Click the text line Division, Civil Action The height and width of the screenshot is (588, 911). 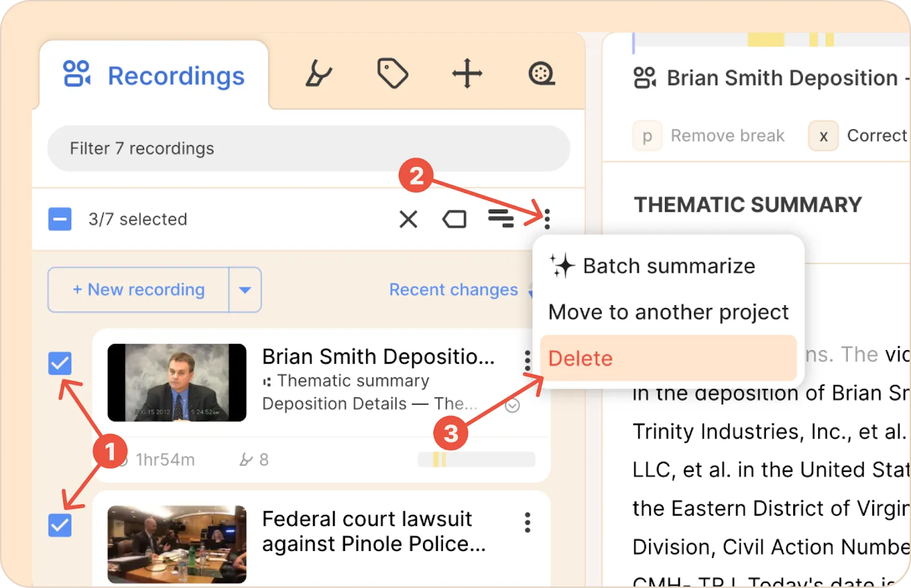[772, 547]
